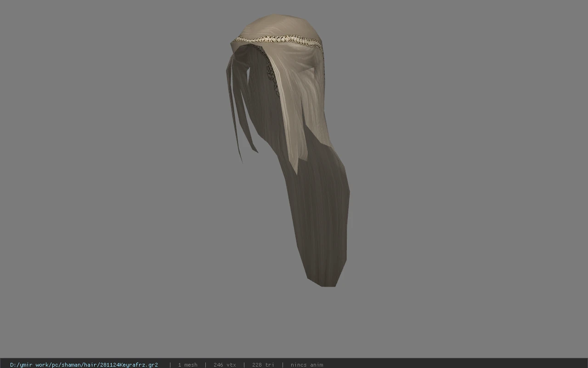Click the "228 tri" triangle count
The image size is (588, 368).
tap(263, 365)
